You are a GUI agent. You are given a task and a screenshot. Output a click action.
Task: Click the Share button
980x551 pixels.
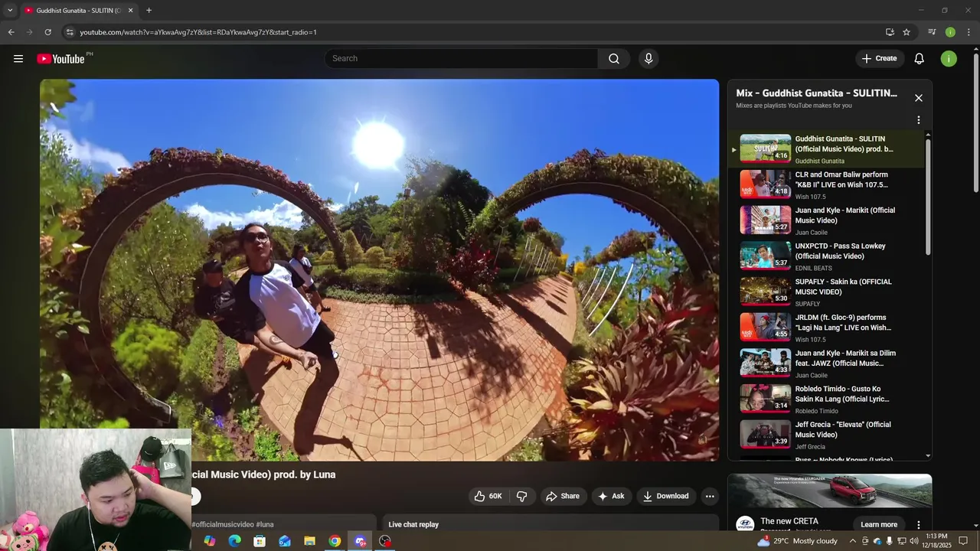coord(563,496)
